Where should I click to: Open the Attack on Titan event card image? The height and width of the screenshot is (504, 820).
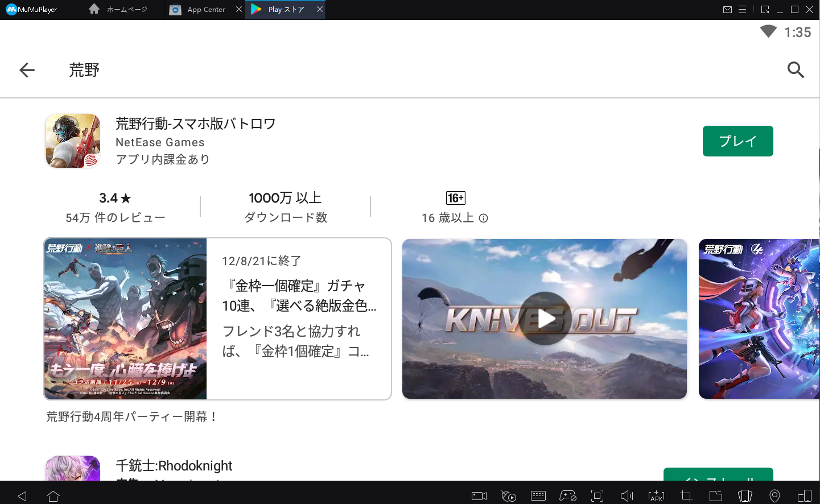(x=125, y=319)
